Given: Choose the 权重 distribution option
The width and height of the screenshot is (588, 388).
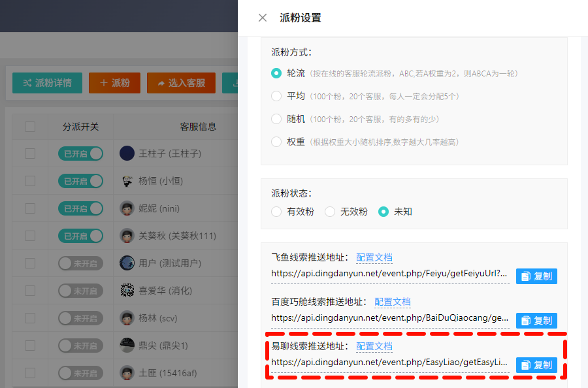Looking at the screenshot, I should pos(276,142).
